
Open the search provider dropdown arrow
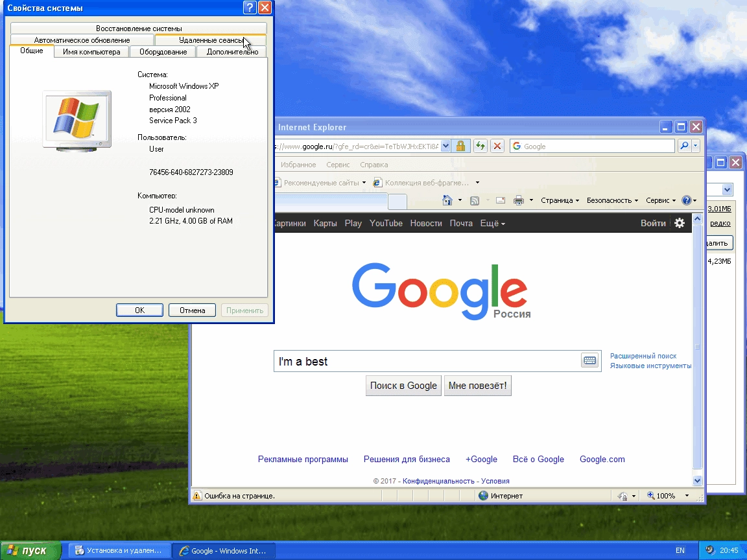click(696, 146)
